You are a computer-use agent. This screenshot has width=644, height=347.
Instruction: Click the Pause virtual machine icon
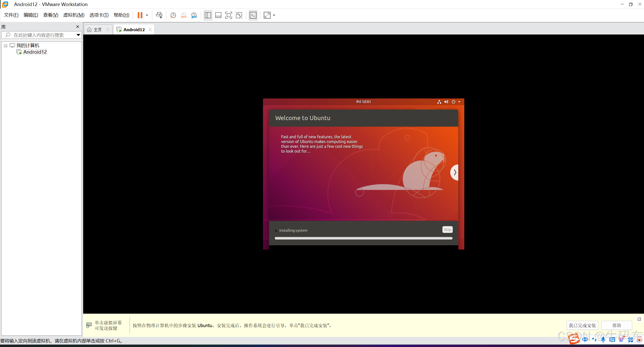coord(140,15)
